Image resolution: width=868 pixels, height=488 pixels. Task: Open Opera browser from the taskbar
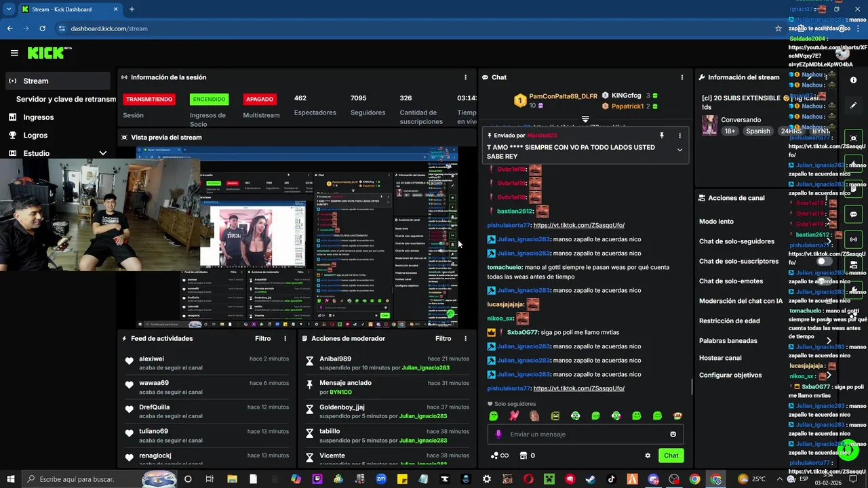coord(528,479)
